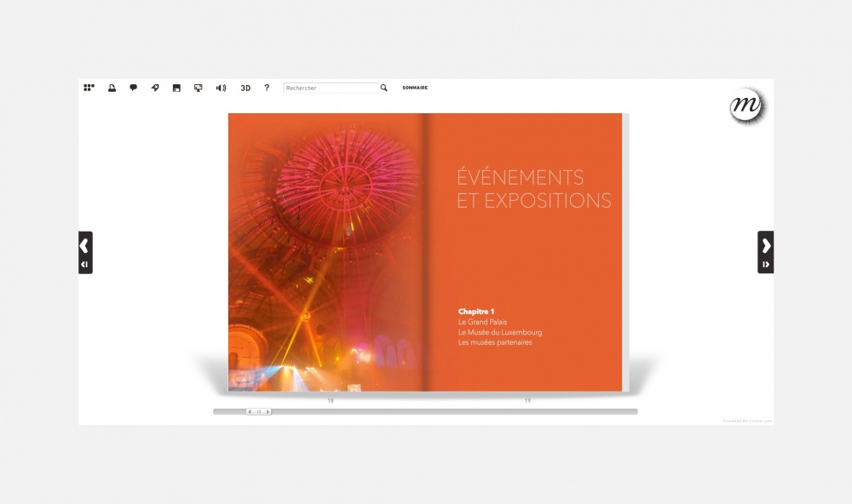Screen dimensions: 852x504
Task: Jump to last page using right skip button
Action: tap(766, 265)
